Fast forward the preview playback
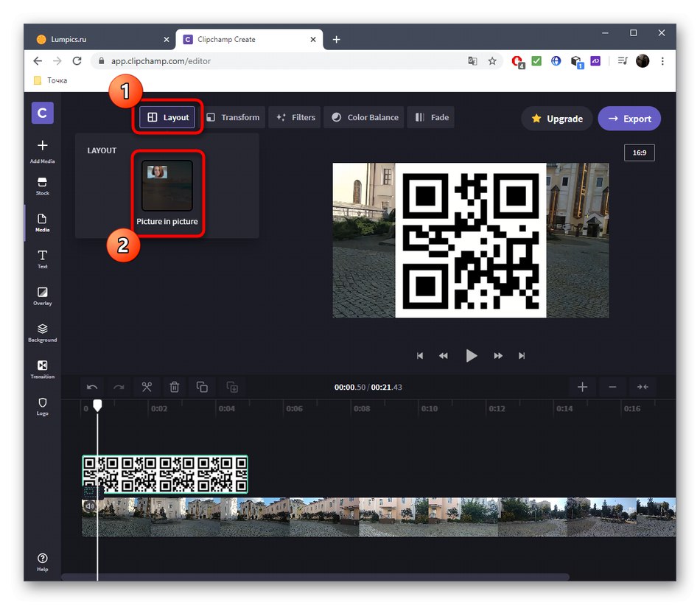This screenshot has height=605, width=700. point(498,356)
